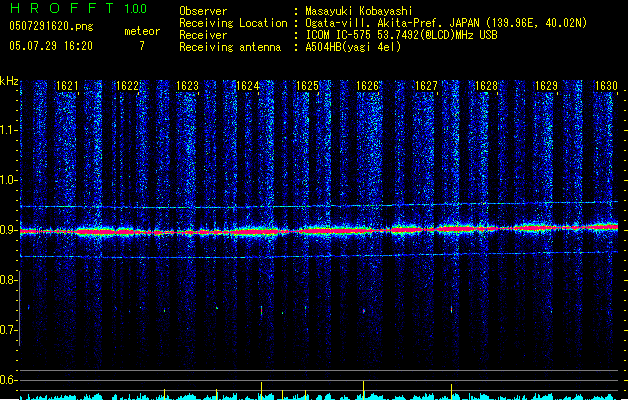This screenshot has height=400, width=629.
Task: Click the 'Receiving antenna' label
Action: [x=230, y=47]
